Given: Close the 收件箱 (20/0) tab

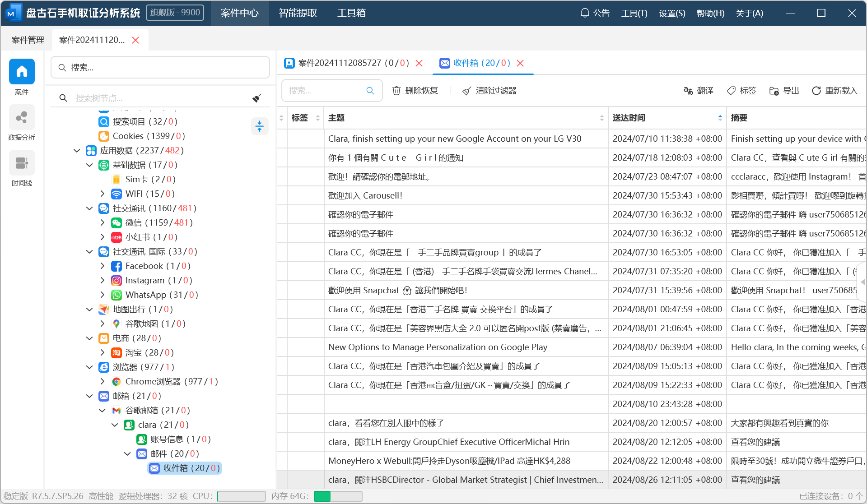Looking at the screenshot, I should [520, 63].
